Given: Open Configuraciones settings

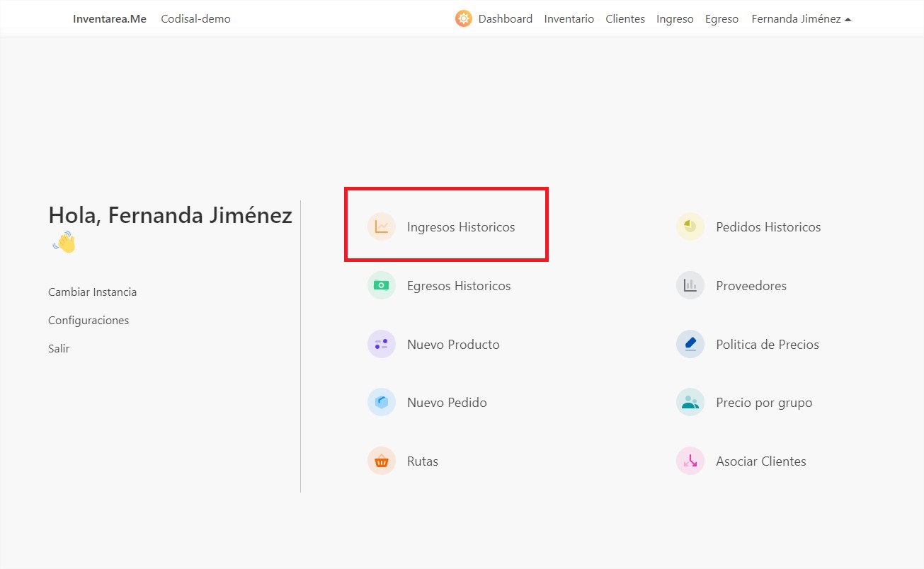Looking at the screenshot, I should [88, 320].
